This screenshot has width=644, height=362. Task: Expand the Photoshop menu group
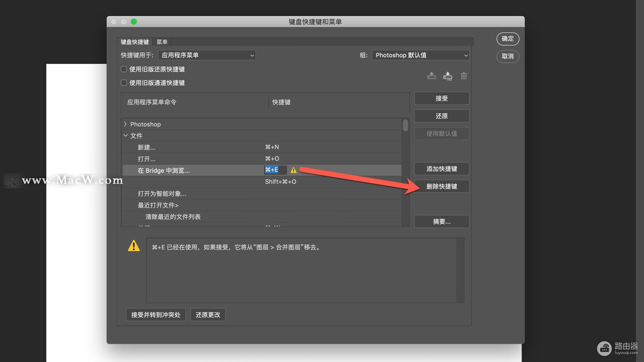[x=125, y=124]
